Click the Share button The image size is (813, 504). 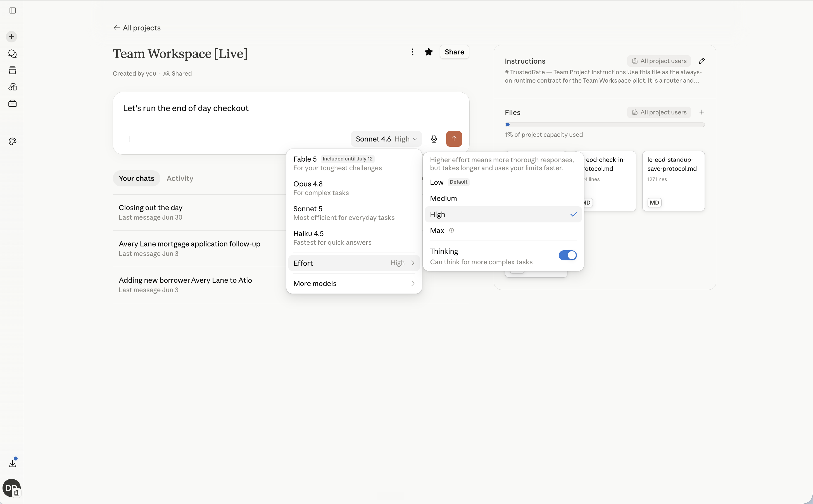(x=454, y=52)
